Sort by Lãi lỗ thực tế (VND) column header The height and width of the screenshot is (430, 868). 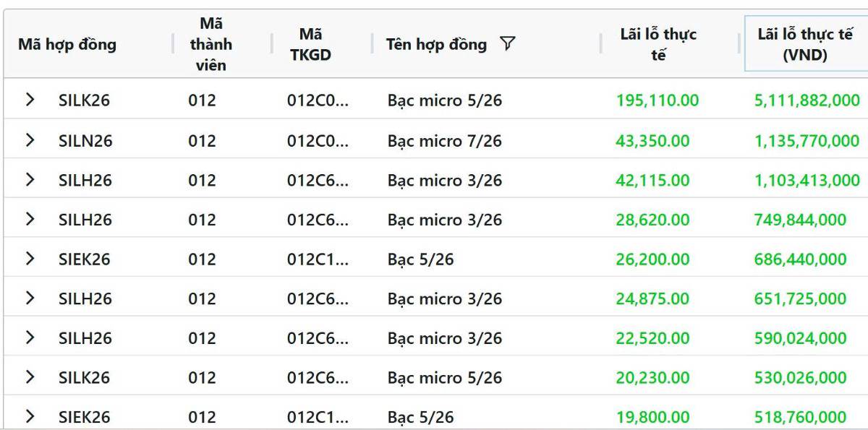coord(805,44)
